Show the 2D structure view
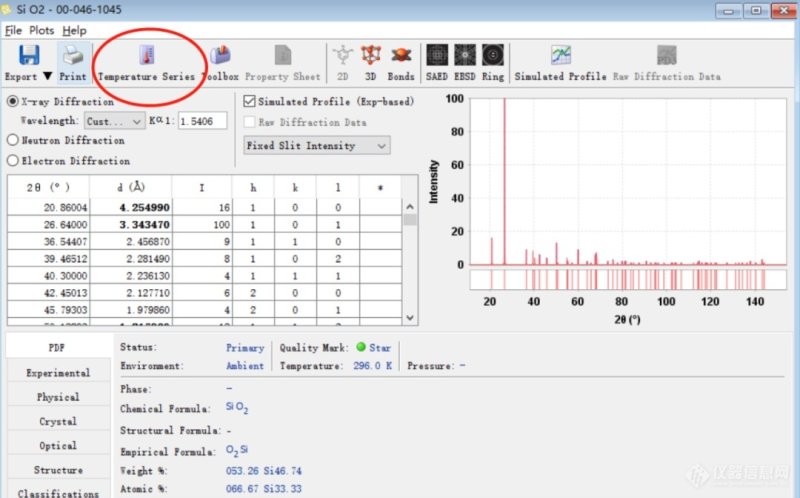 click(x=343, y=56)
